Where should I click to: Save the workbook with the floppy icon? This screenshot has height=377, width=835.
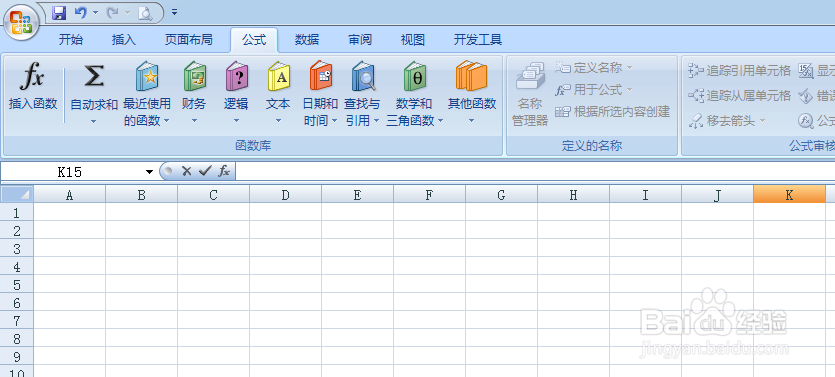tap(59, 12)
